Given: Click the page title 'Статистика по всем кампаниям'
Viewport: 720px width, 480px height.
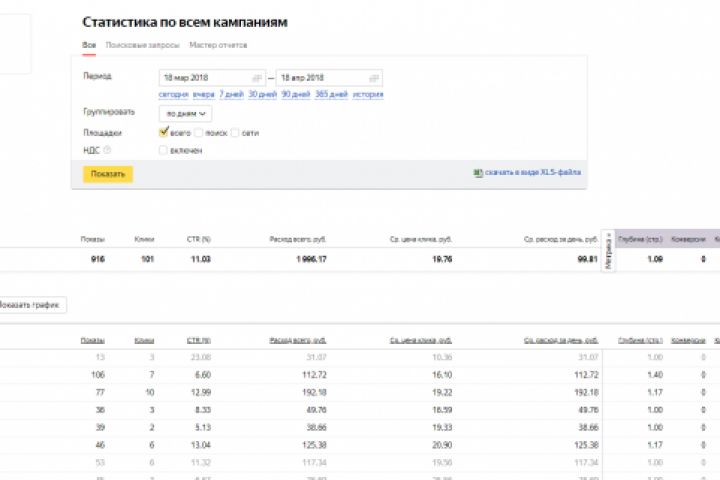Looking at the screenshot, I should (185, 22).
